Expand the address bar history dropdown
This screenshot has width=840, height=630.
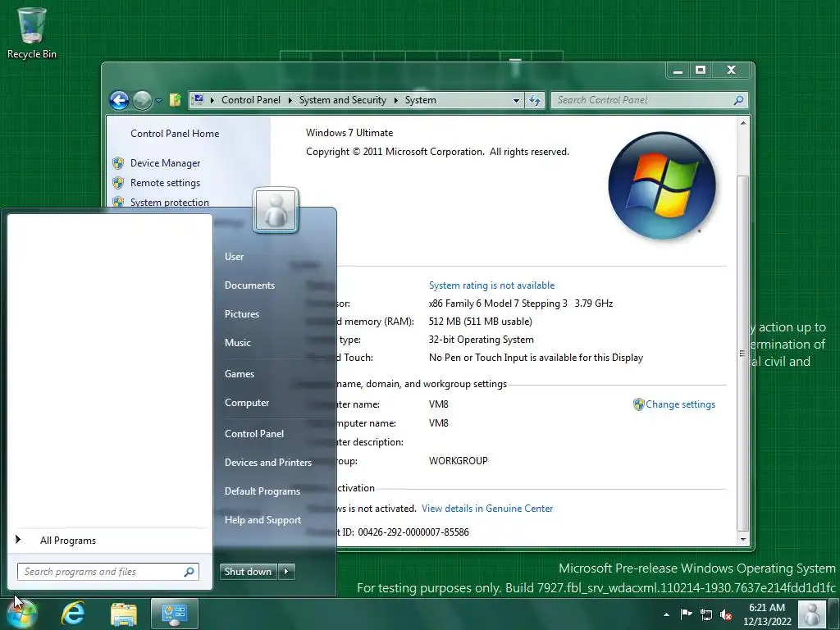tap(516, 100)
